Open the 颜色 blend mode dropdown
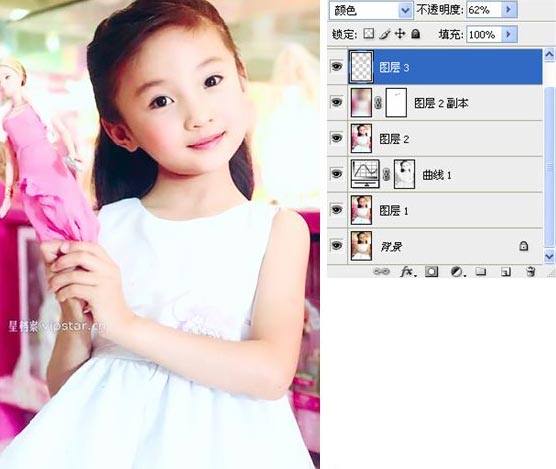556x469 pixels. 371,10
